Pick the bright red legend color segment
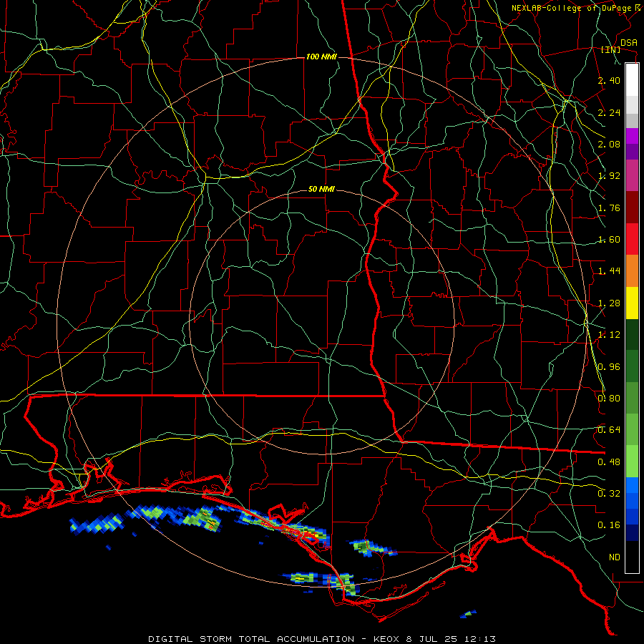The width and height of the screenshot is (644, 644). click(632, 239)
